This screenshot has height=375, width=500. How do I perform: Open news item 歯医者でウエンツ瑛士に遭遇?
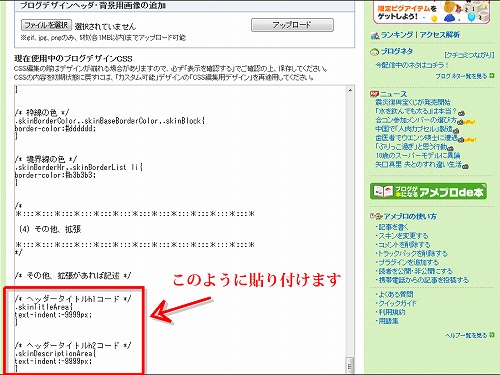click(416, 138)
